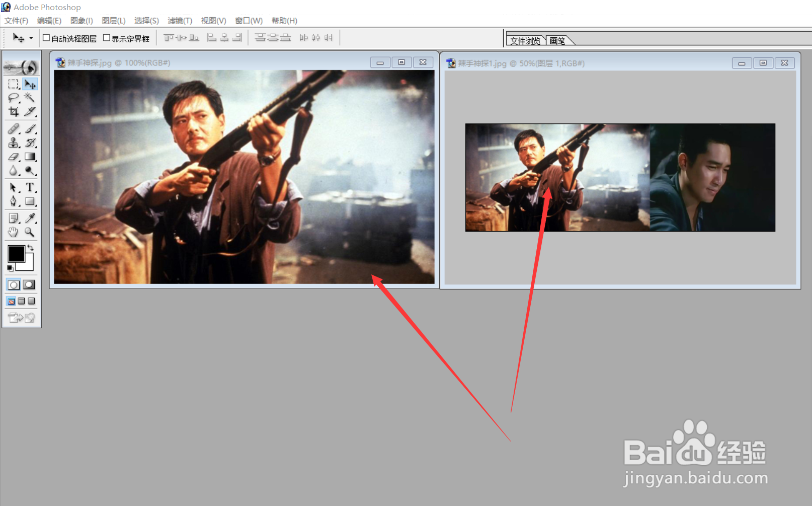Screen dimensions: 812x506
Task: Open the 视图(V) menu
Action: tap(213, 21)
